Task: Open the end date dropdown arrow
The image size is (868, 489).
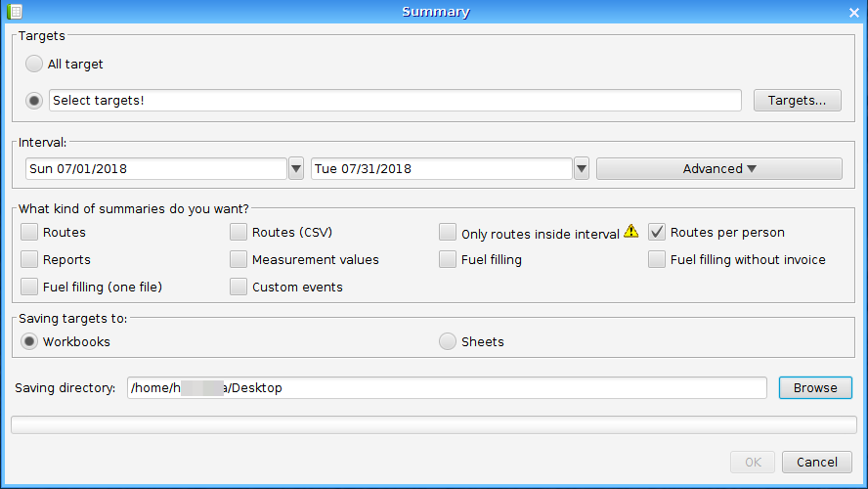Action: click(x=582, y=169)
